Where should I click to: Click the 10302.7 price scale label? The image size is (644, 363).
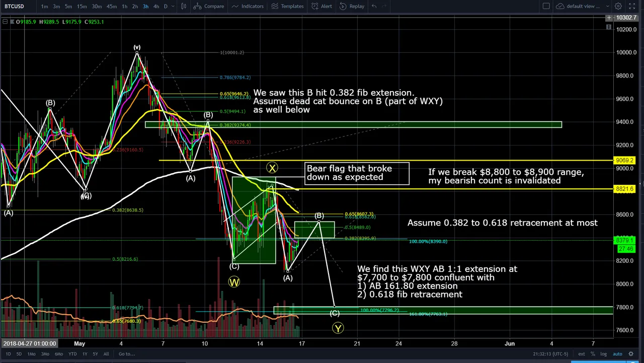626,18
